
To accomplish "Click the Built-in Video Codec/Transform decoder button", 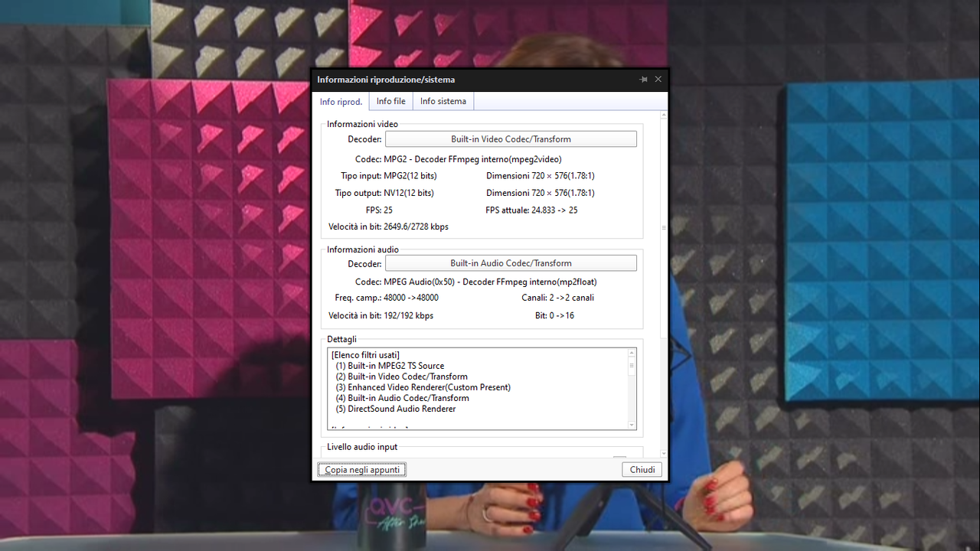I will tap(511, 139).
